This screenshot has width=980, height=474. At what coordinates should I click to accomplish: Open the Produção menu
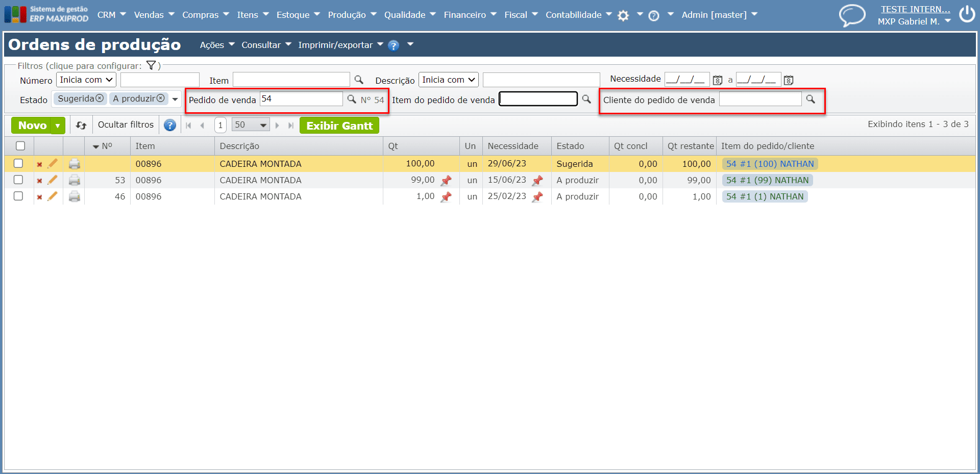tap(352, 15)
